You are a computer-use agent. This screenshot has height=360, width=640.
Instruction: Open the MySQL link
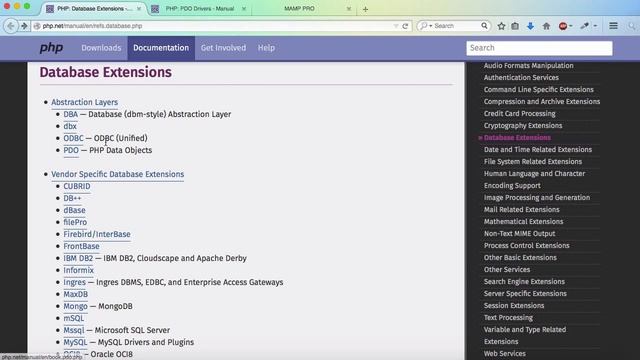75,342
